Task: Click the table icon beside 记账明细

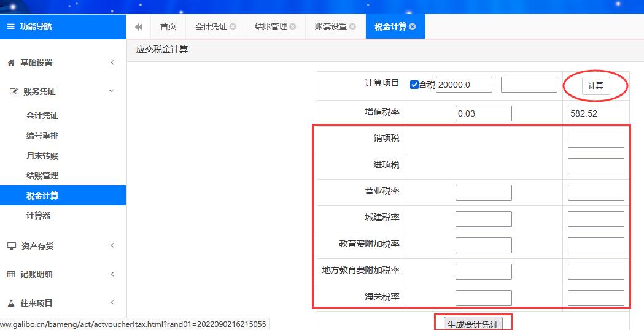Action: pos(11,275)
